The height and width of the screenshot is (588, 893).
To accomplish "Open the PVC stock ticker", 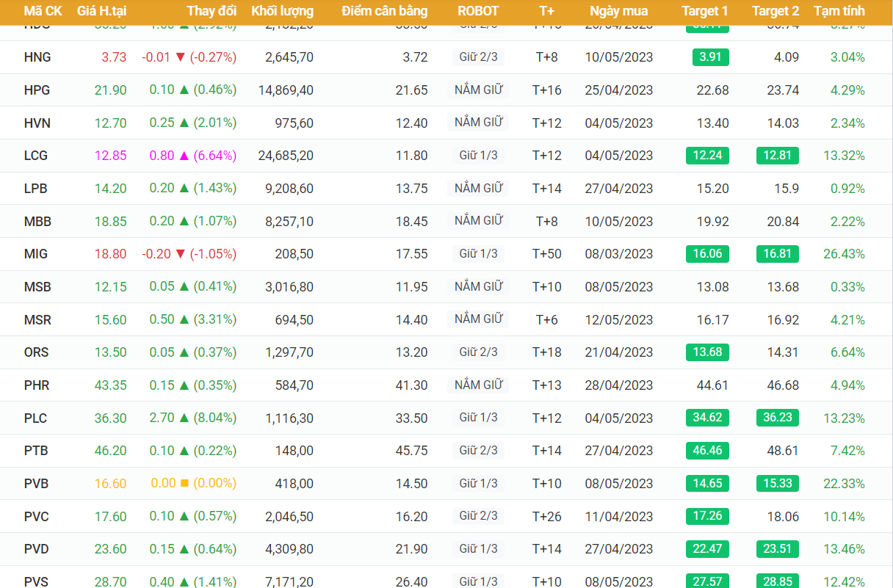I will pyautogui.click(x=37, y=517).
